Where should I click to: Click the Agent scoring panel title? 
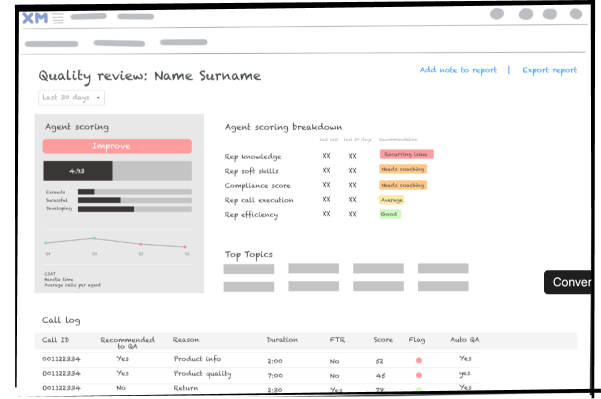click(77, 127)
